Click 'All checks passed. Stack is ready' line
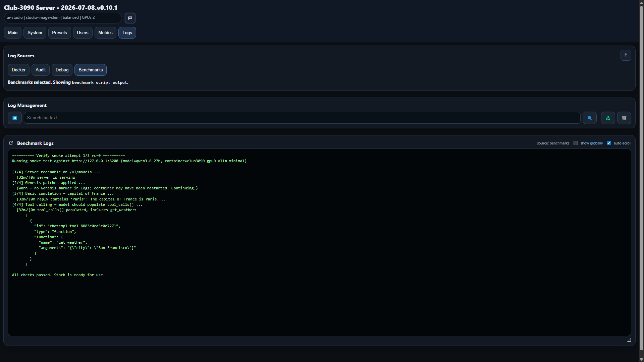 [58, 275]
